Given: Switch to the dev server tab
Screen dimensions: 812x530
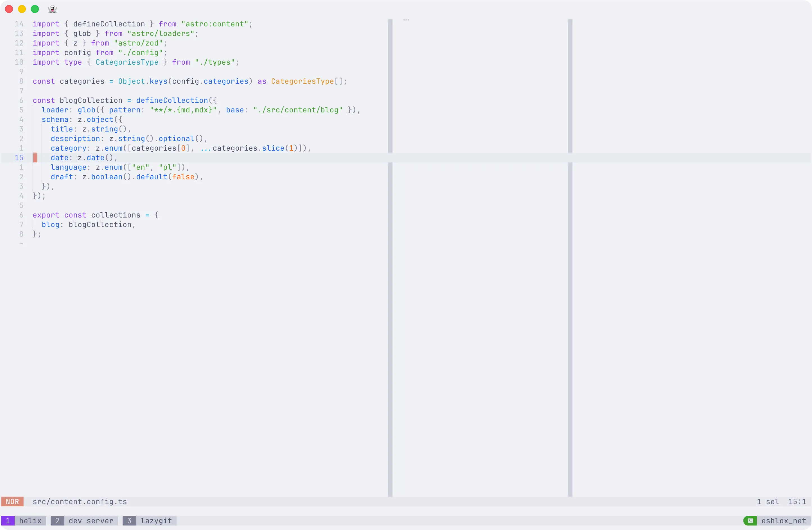Looking at the screenshot, I should click(91, 521).
